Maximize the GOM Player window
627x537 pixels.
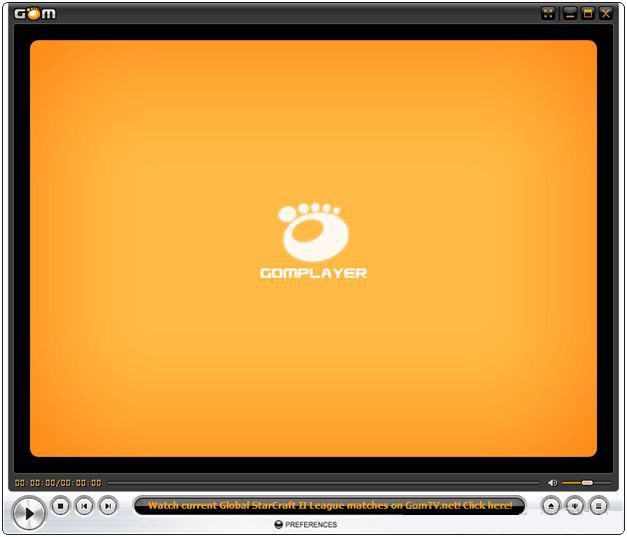[588, 13]
